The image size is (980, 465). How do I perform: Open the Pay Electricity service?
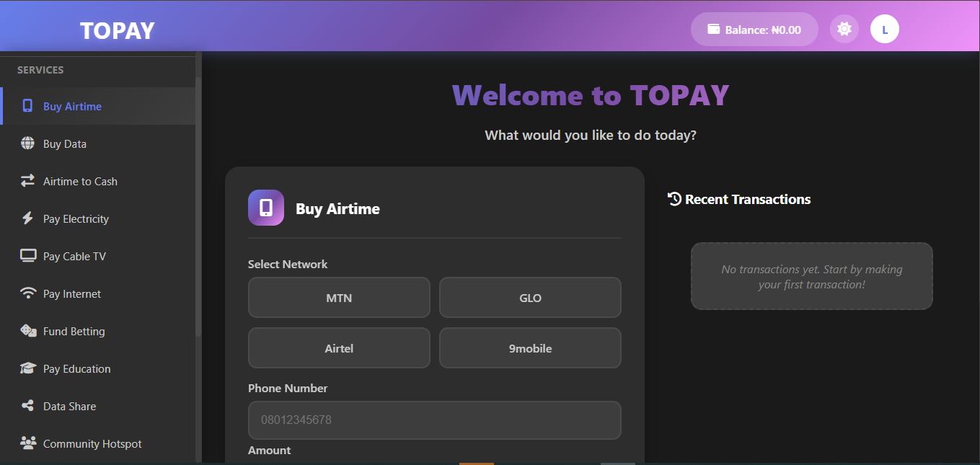click(98, 218)
